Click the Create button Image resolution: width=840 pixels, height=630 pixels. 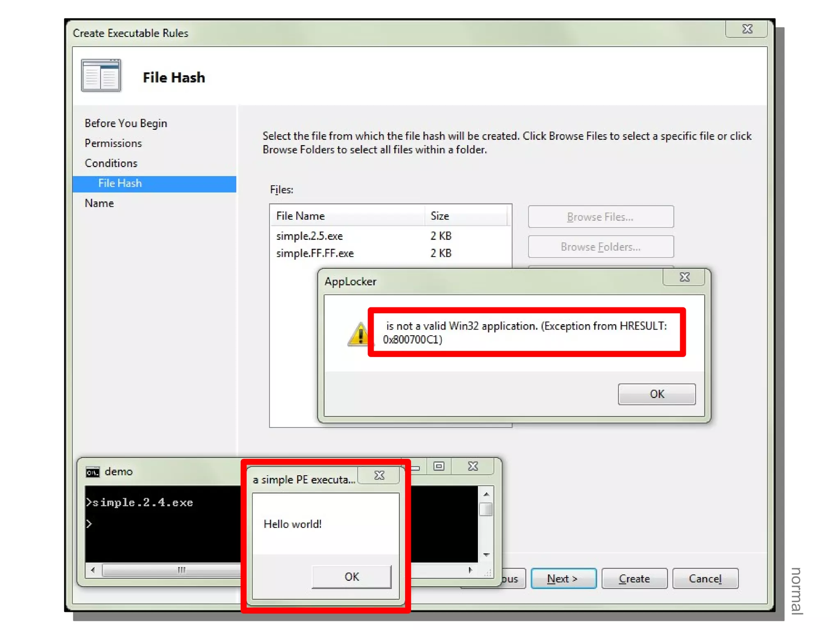click(x=634, y=578)
